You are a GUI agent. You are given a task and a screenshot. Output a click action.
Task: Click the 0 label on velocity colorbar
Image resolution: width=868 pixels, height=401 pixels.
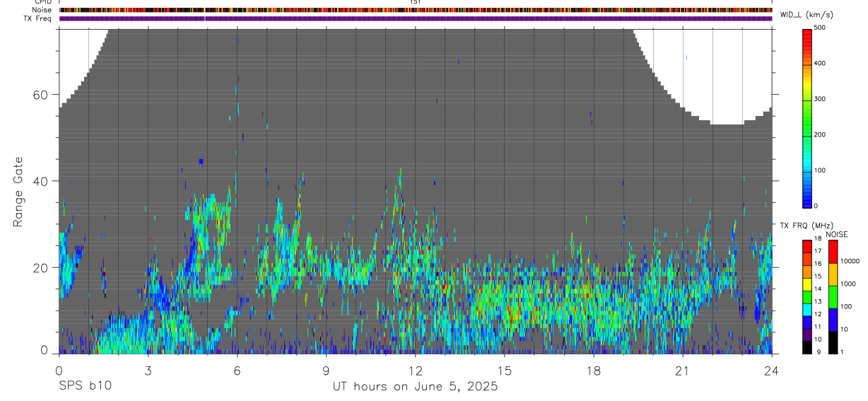[816, 206]
